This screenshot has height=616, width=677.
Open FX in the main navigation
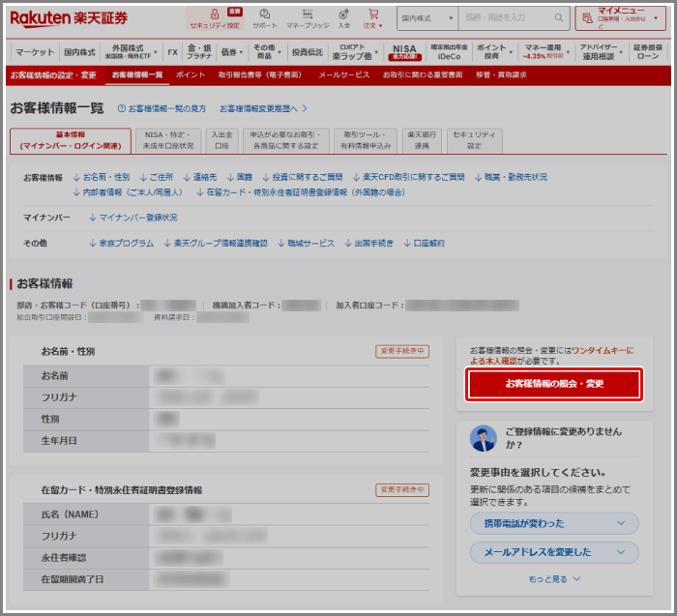173,52
